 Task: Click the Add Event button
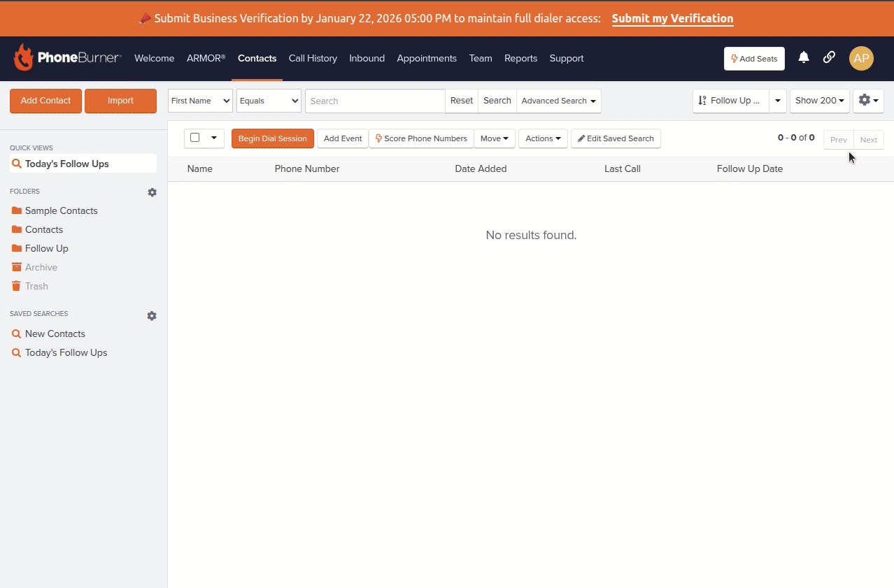point(343,138)
